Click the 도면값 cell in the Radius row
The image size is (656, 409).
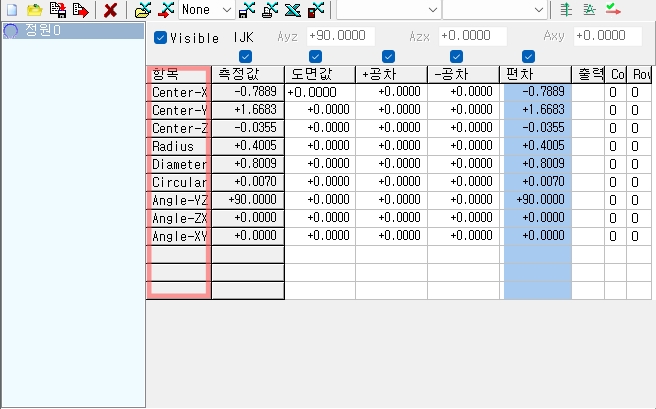(x=320, y=146)
